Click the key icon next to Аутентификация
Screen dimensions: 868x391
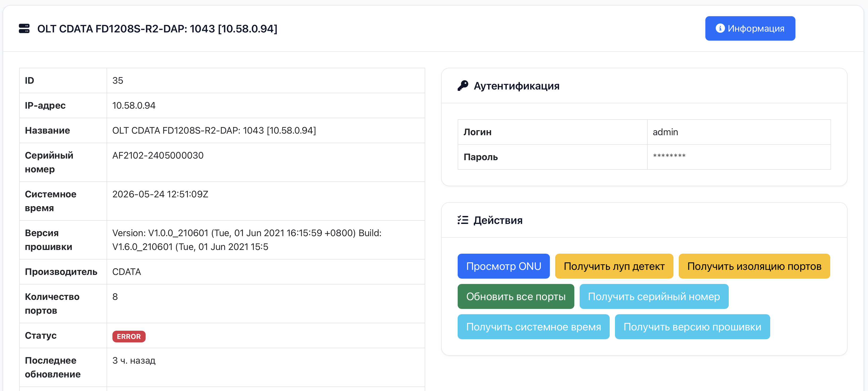click(x=463, y=86)
